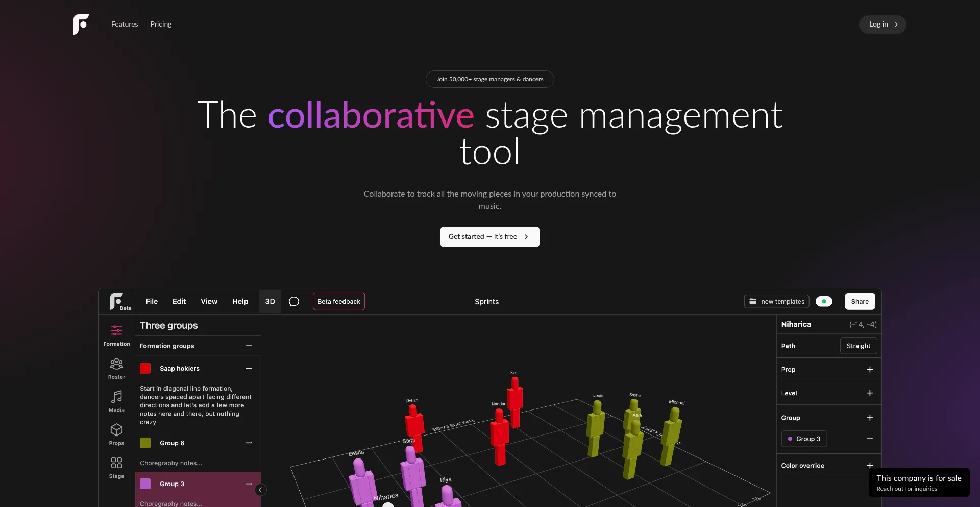Click the Beta feedback button

point(339,302)
